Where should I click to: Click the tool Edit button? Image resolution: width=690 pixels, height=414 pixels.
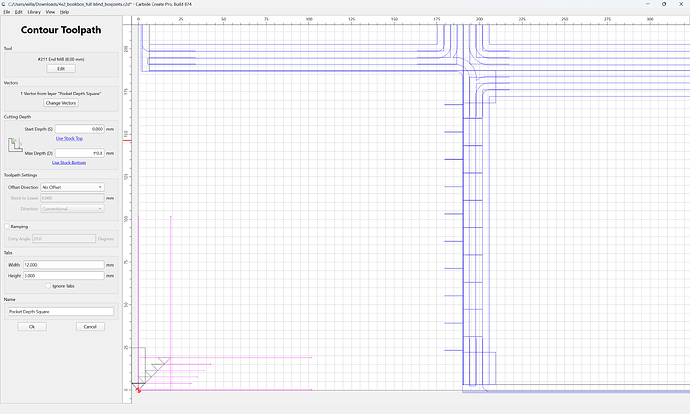coord(61,69)
